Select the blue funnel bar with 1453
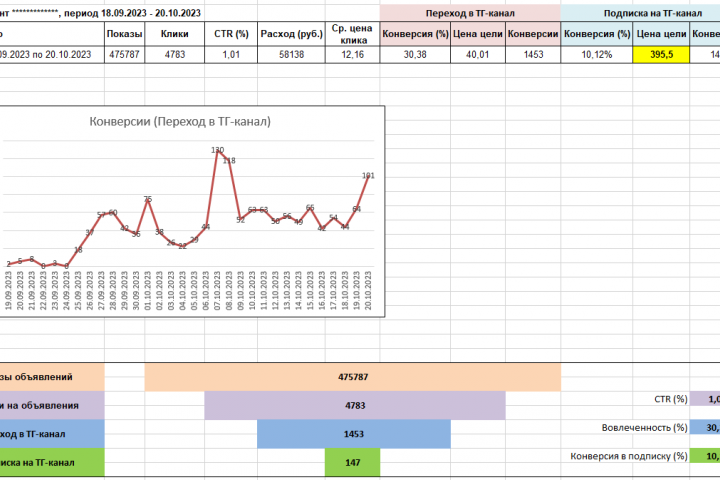This screenshot has height=480, width=720. [x=354, y=434]
